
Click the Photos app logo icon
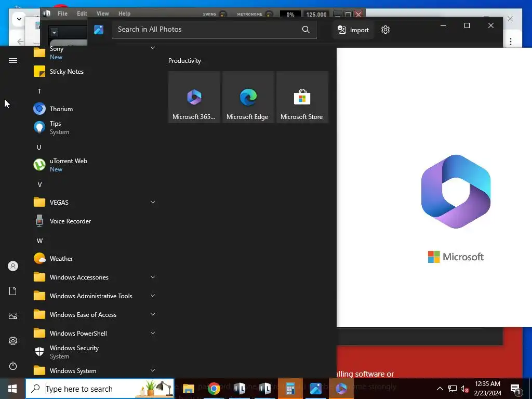tap(99, 30)
